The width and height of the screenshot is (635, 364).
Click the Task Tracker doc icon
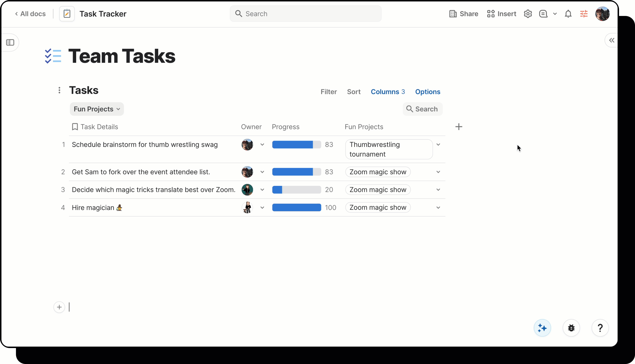(x=66, y=14)
